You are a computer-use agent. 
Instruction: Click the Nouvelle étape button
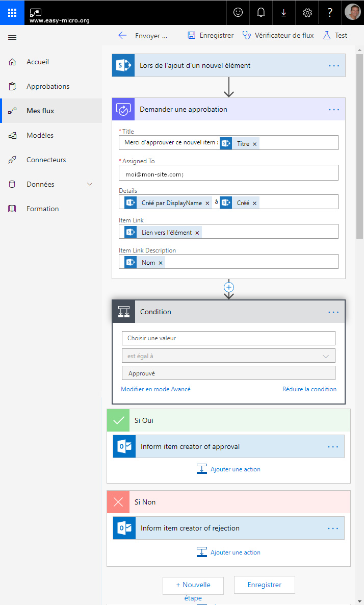pos(193,586)
